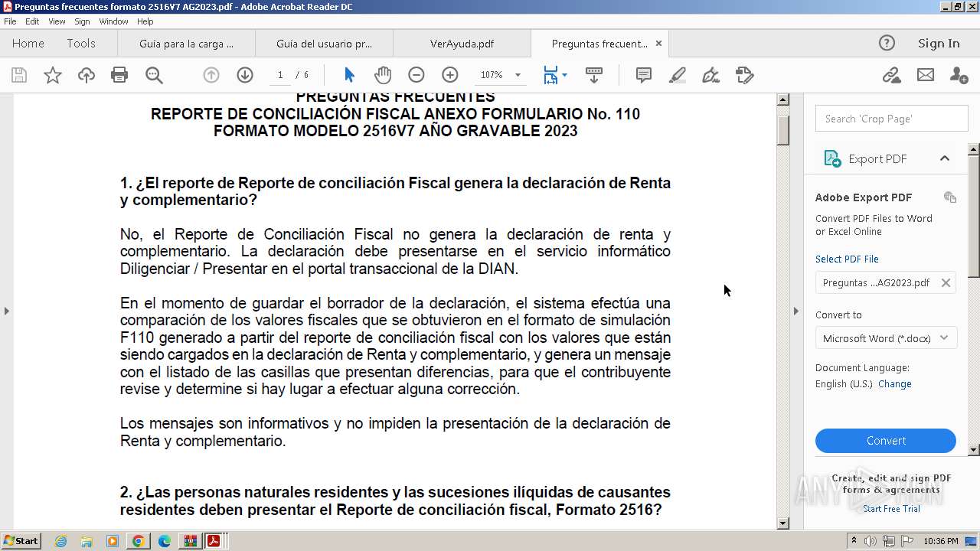Click the right pane scrollbar thumb
Screen dimensions: 980x551
(974, 217)
